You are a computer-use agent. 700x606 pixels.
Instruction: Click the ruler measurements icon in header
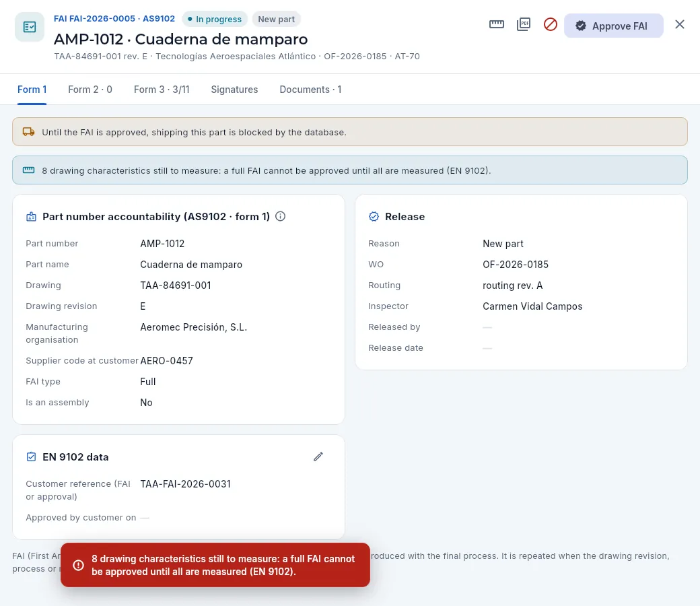pyautogui.click(x=497, y=24)
